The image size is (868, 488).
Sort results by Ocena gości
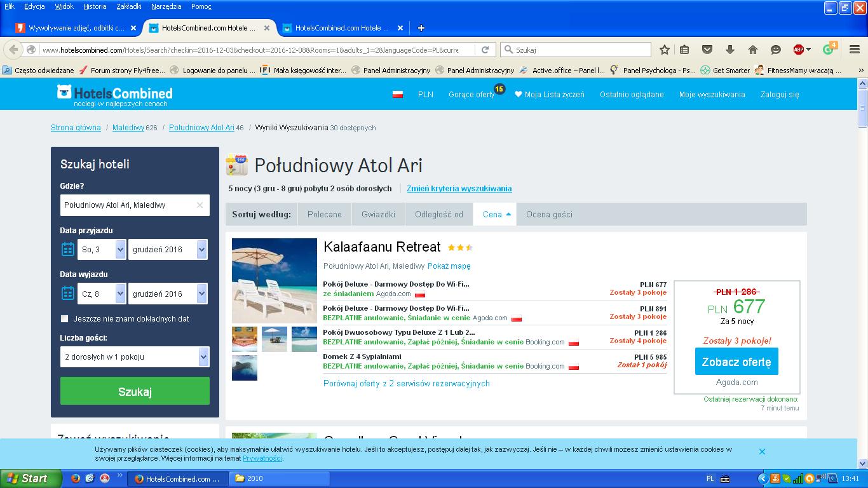point(549,214)
